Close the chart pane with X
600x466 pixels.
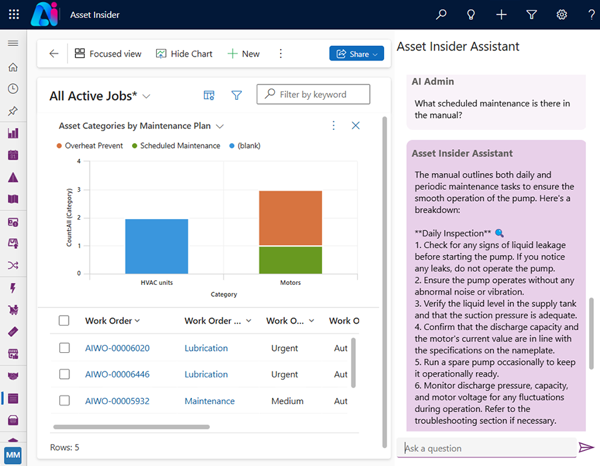click(x=355, y=125)
